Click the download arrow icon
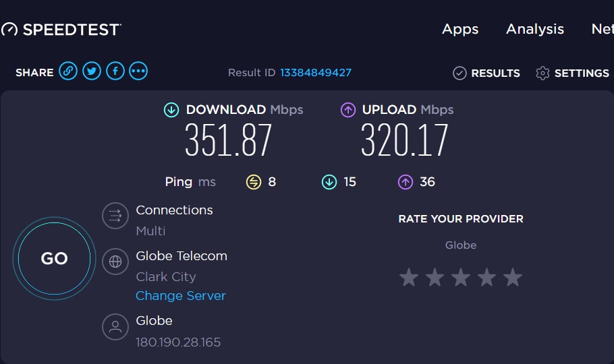The image size is (614, 364). (x=171, y=110)
